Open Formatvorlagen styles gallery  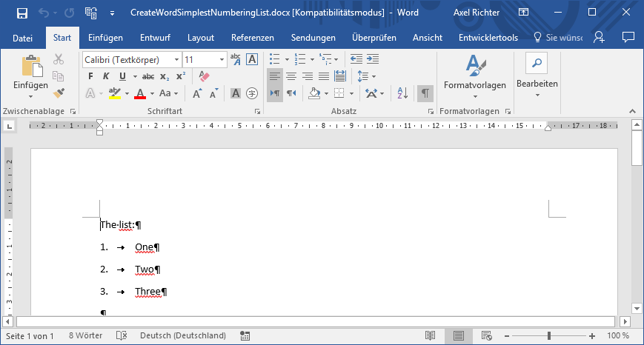click(475, 77)
